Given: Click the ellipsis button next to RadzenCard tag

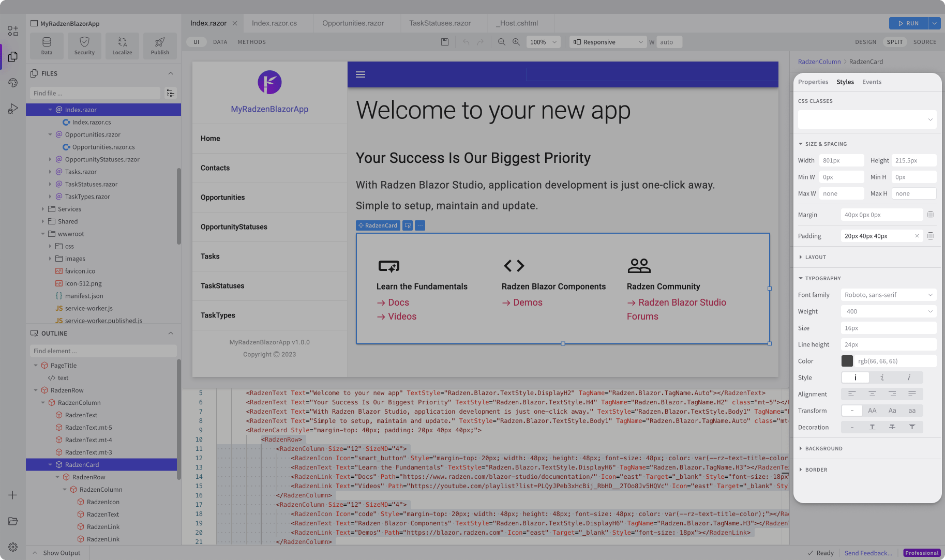Looking at the screenshot, I should pyautogui.click(x=420, y=225).
